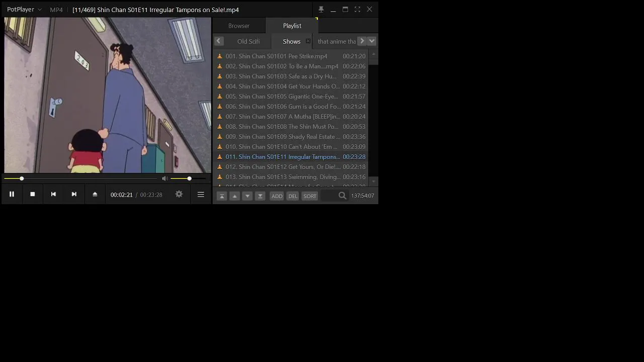This screenshot has height=362, width=644.
Task: Stop the video playback
Action: point(33,194)
